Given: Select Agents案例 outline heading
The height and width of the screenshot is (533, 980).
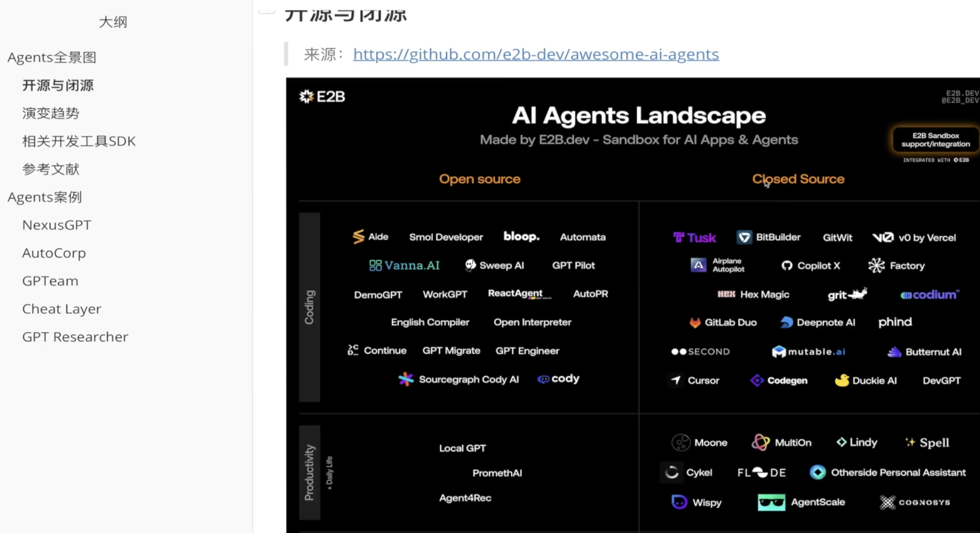Looking at the screenshot, I should coord(44,197).
